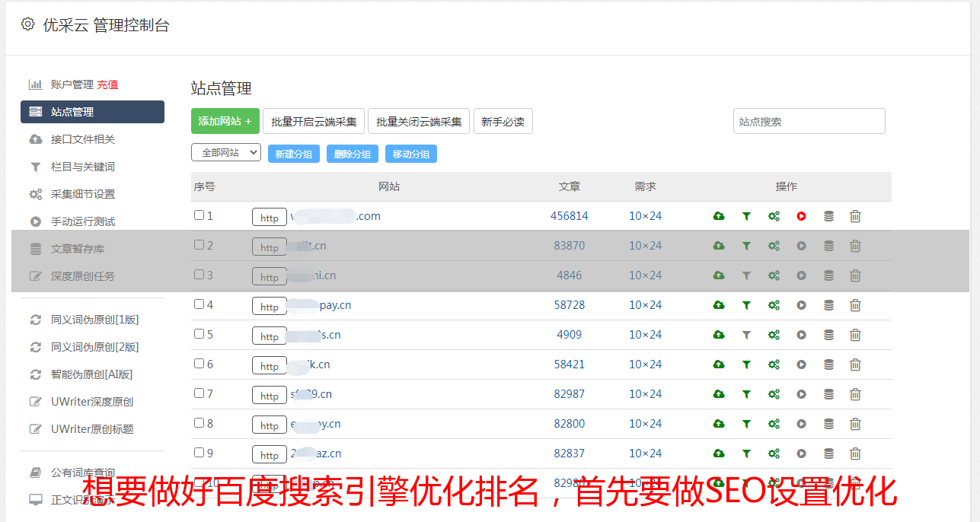This screenshot has width=980, height=522.
Task: Open 接口文件相关 in the sidebar
Action: 82,139
